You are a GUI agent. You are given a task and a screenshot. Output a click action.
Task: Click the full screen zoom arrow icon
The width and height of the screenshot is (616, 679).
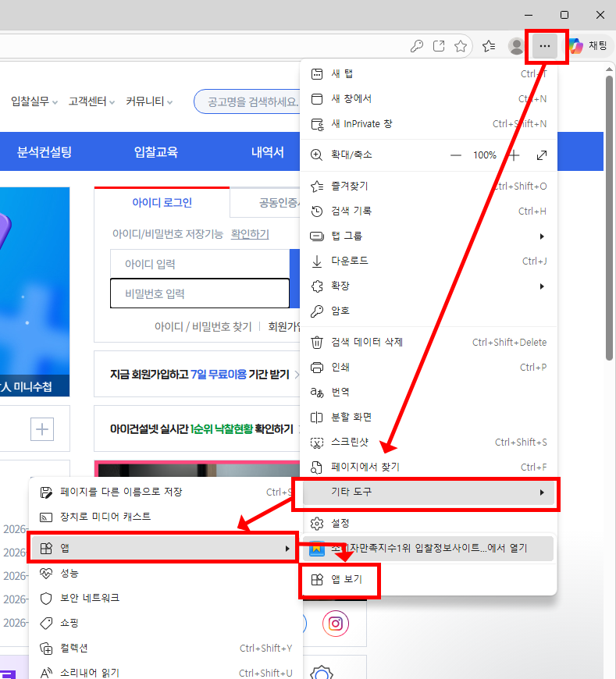(x=542, y=155)
